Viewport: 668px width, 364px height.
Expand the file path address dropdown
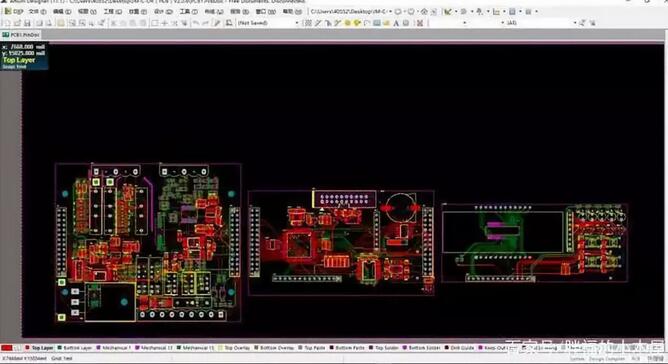391,12
